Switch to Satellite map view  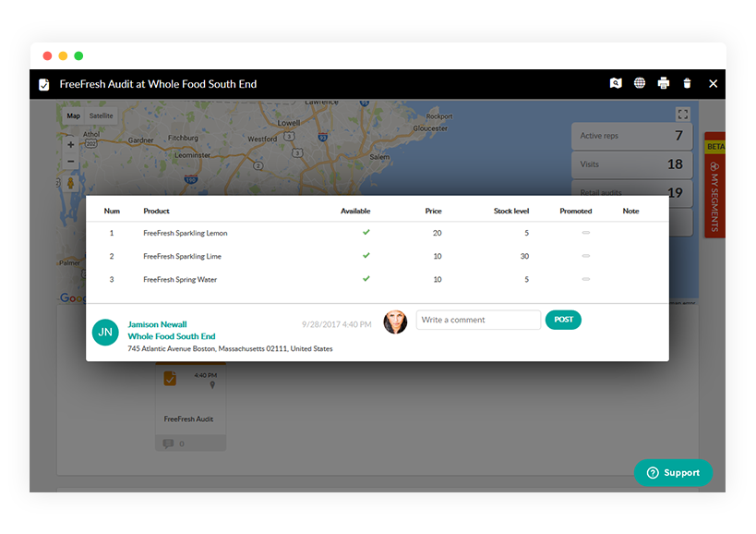click(x=102, y=116)
